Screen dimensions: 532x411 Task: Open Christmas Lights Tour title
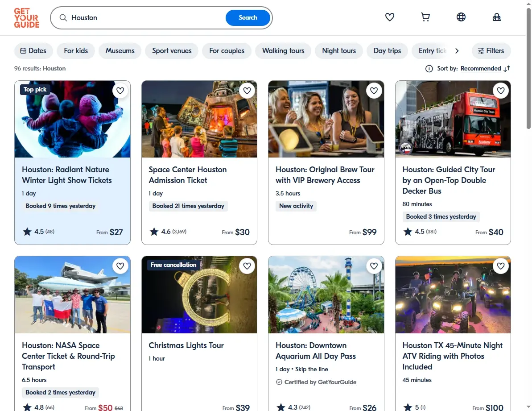click(186, 345)
